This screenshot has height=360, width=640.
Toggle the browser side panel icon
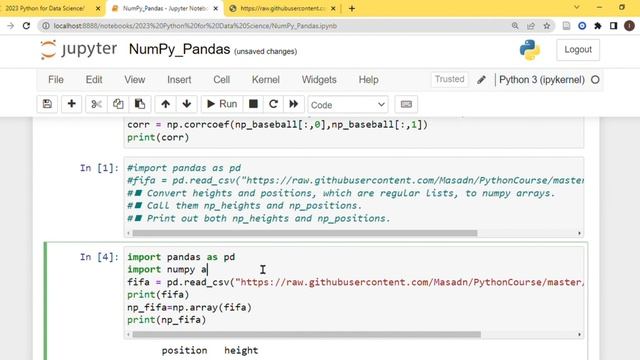613,26
